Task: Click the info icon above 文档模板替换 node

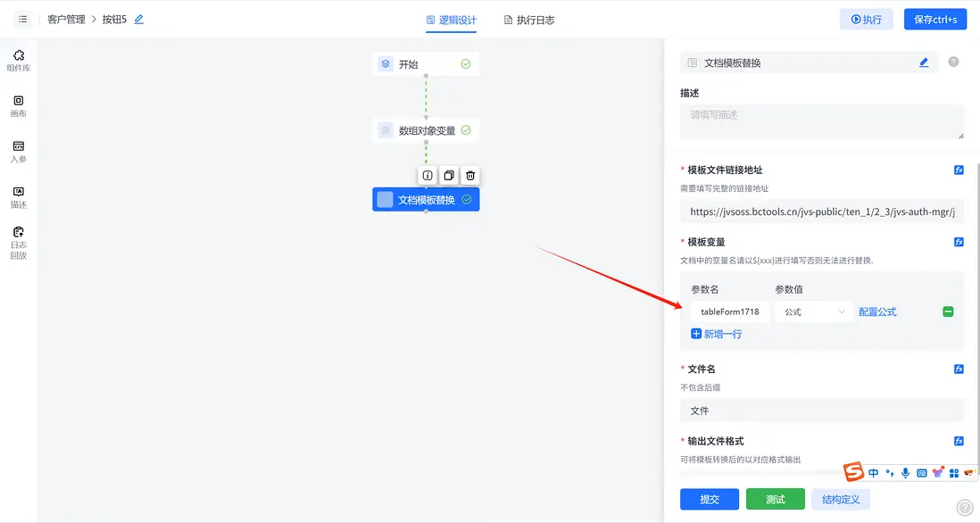Action: (427, 175)
